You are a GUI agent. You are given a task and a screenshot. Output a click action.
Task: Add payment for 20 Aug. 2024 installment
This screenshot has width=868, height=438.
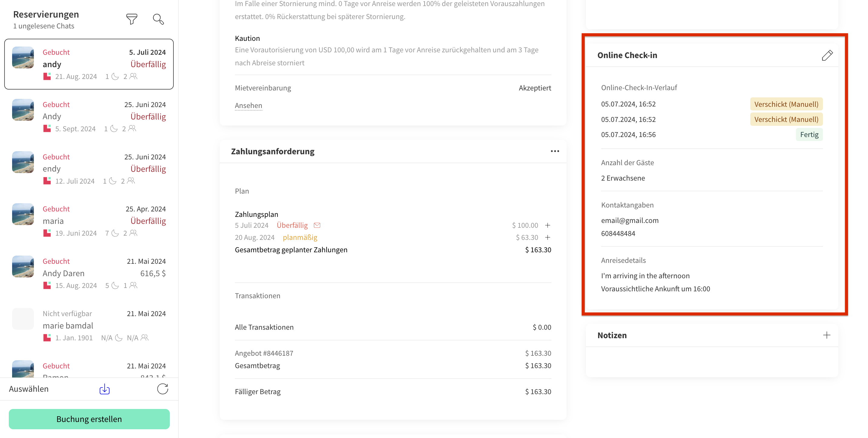tap(547, 237)
